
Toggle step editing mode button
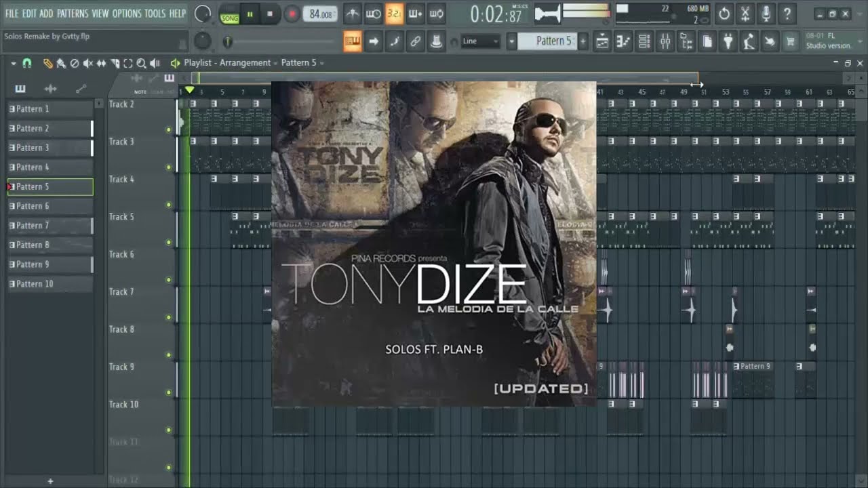pos(394,41)
